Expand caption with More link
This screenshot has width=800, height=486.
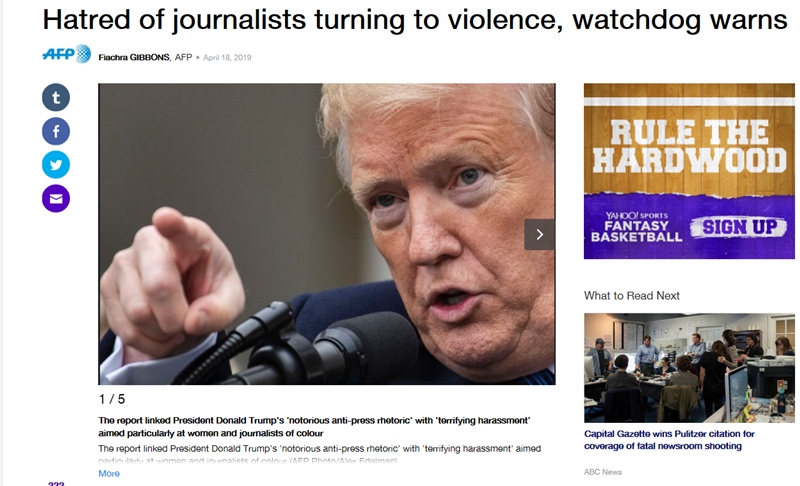coord(109,474)
